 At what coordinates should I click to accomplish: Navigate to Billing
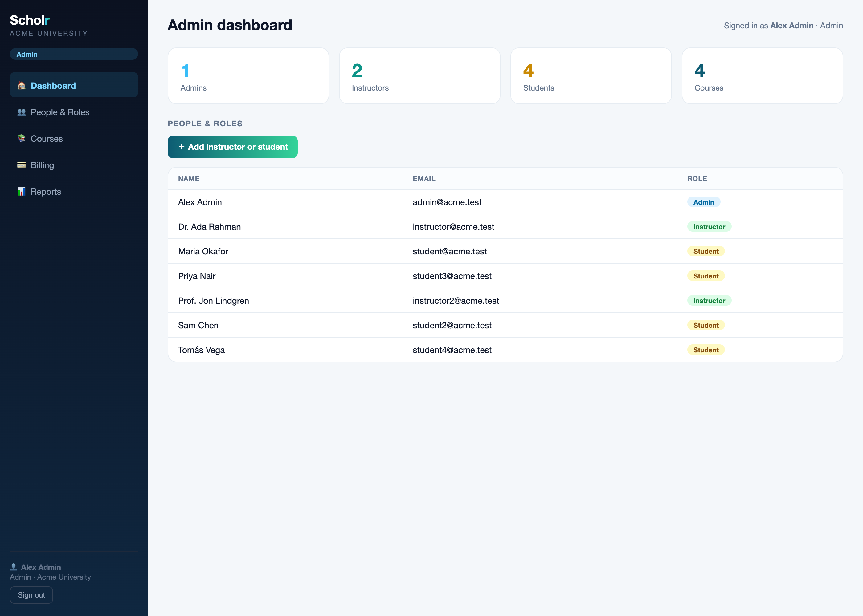[74, 165]
